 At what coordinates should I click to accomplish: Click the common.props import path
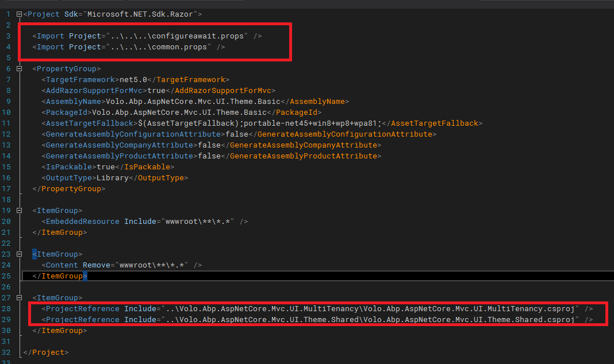point(159,47)
